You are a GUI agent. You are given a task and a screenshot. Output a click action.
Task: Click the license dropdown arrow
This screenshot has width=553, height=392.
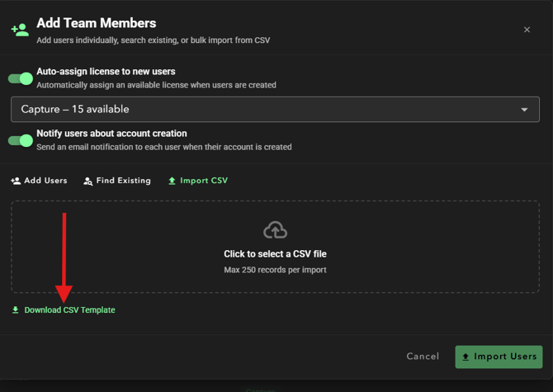[x=524, y=110]
